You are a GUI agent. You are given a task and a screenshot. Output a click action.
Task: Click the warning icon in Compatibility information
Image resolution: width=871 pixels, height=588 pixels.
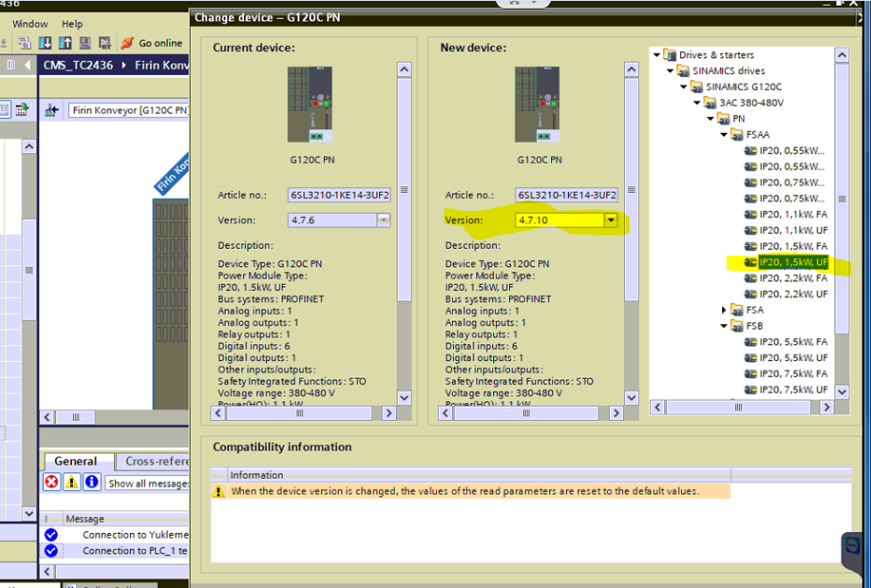pyautogui.click(x=219, y=491)
